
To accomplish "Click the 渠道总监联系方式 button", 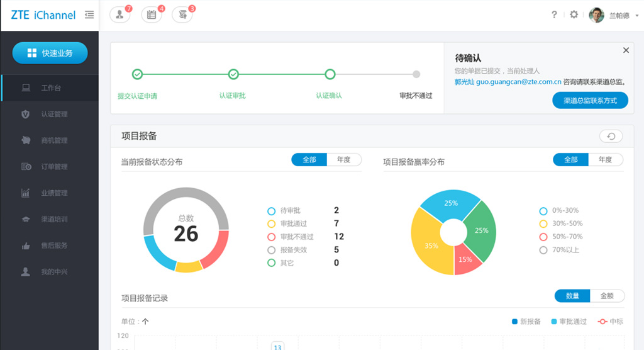I will [590, 100].
